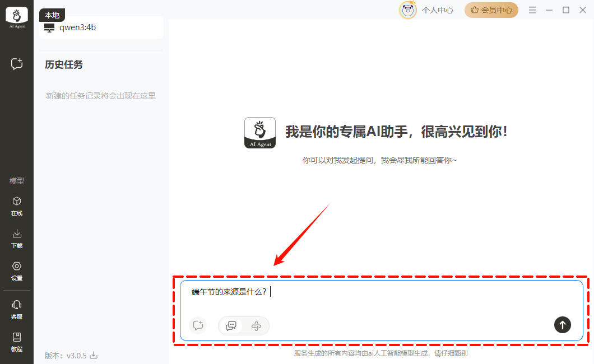
Task: Open 会员中心 membership center
Action: pos(491,10)
